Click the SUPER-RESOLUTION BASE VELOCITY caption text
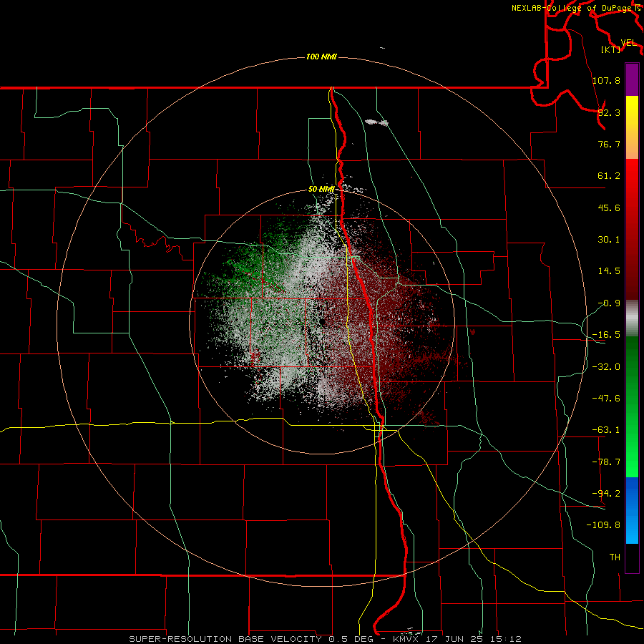The image size is (644, 644). tap(225, 639)
